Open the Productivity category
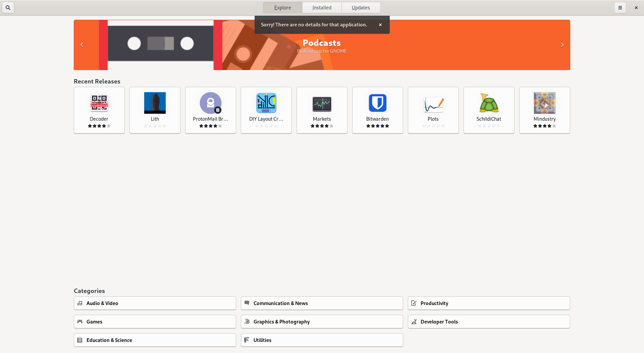The width and height of the screenshot is (644, 353). pyautogui.click(x=489, y=303)
